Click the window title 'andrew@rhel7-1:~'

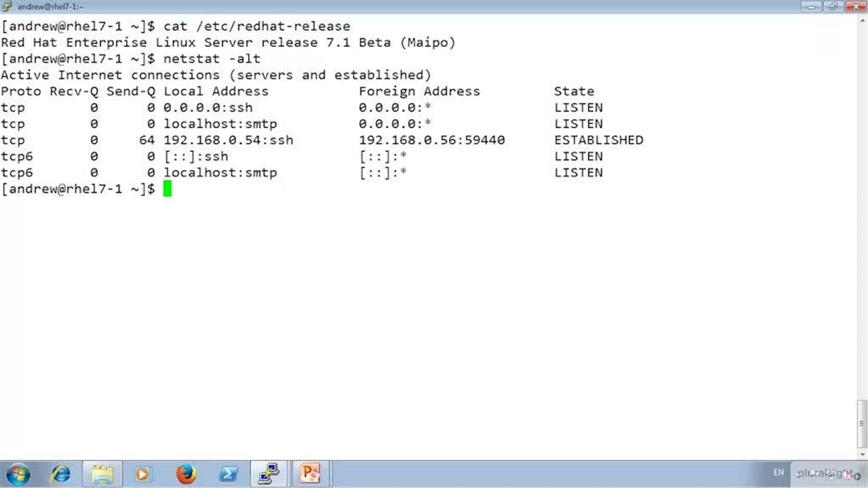50,7
